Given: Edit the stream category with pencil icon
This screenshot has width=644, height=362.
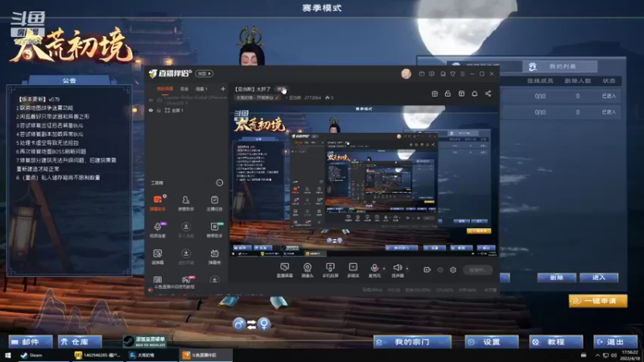Looking at the screenshot, I should 277,97.
